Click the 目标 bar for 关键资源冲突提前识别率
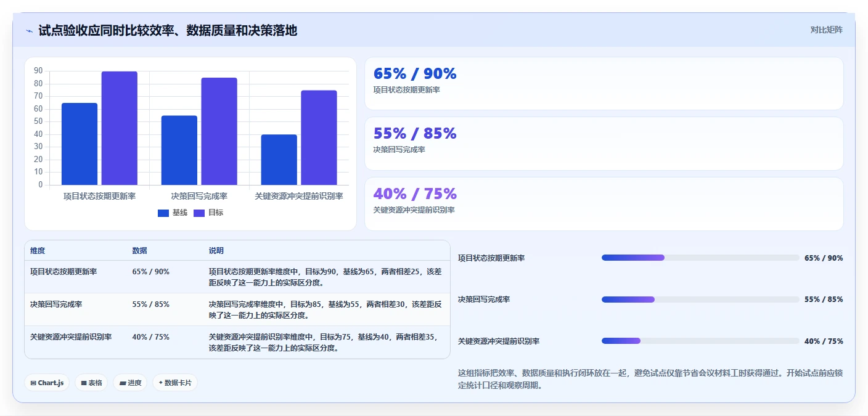Viewport: 868px width, 416px height. point(319,137)
